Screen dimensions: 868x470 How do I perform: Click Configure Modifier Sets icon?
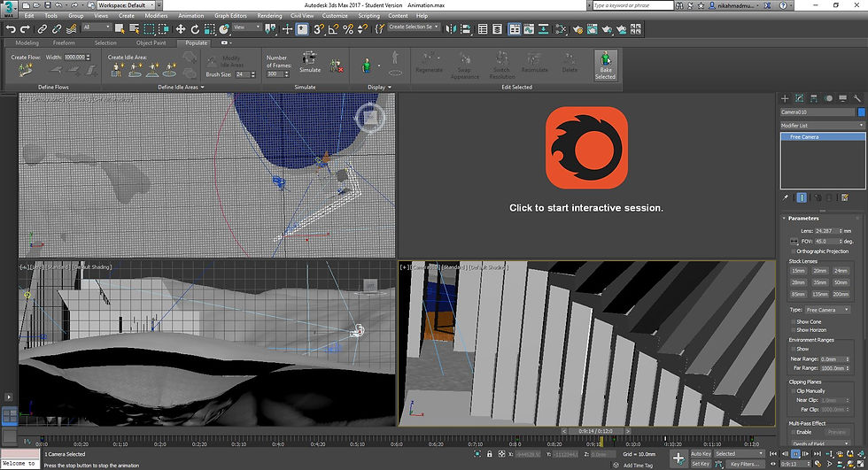pos(845,197)
